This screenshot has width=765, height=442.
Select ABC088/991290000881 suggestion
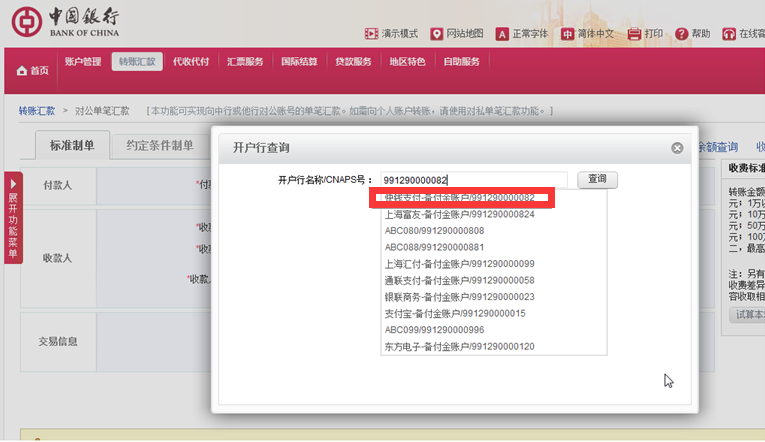point(434,247)
